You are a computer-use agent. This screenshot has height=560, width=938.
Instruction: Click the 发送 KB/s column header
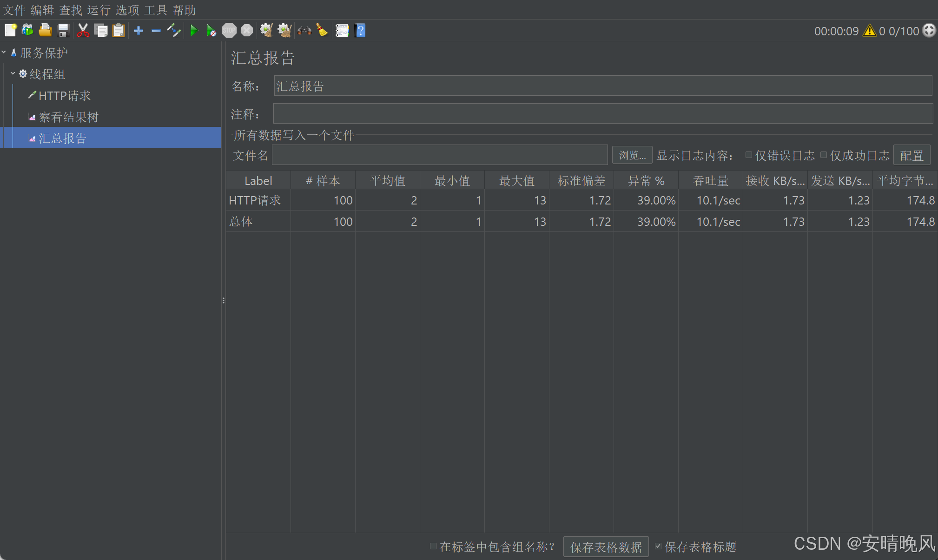point(840,181)
